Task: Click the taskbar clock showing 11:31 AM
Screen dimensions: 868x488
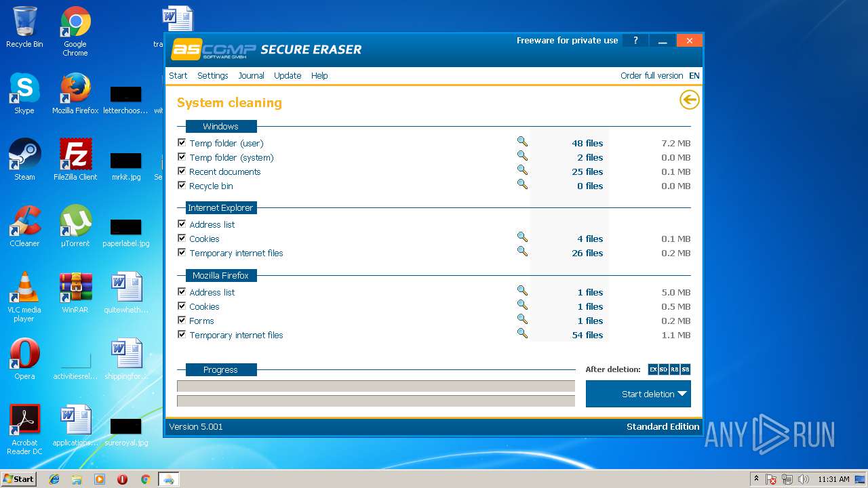Action: click(x=833, y=479)
